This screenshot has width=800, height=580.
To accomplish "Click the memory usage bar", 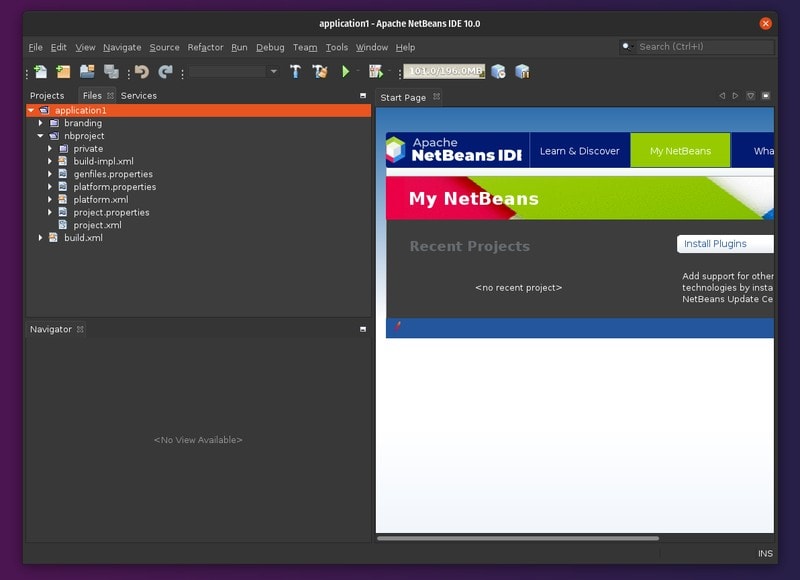I will pos(444,71).
